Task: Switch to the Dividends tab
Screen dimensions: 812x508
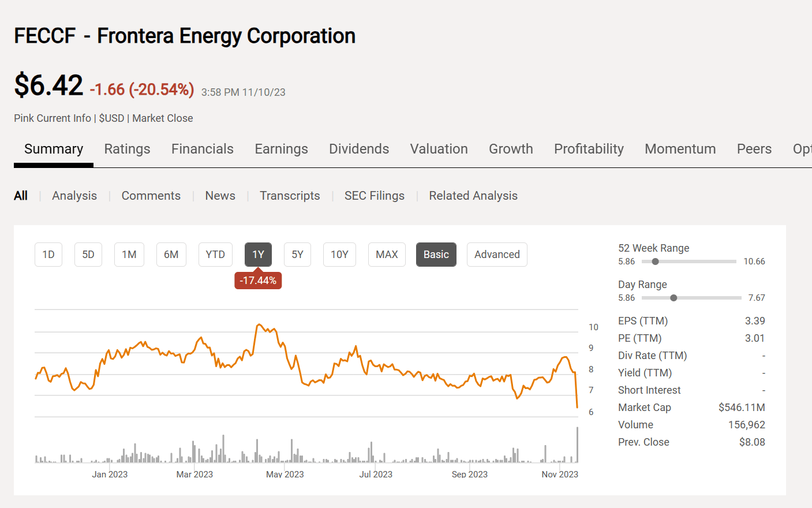Action: pyautogui.click(x=359, y=149)
